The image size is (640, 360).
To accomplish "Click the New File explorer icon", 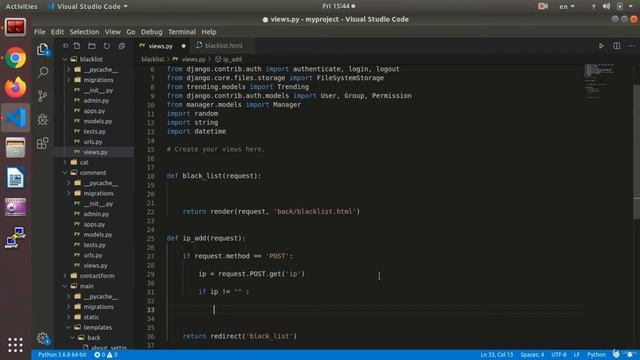I will [x=77, y=46].
